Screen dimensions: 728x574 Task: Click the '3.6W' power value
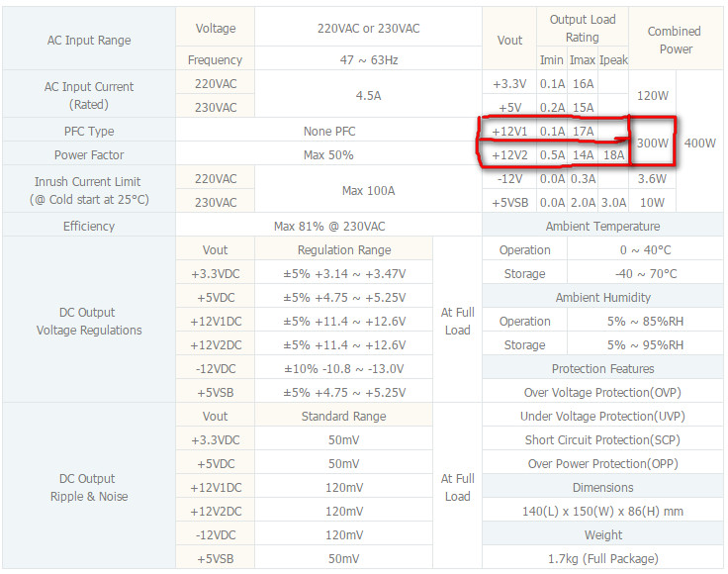[652, 178]
